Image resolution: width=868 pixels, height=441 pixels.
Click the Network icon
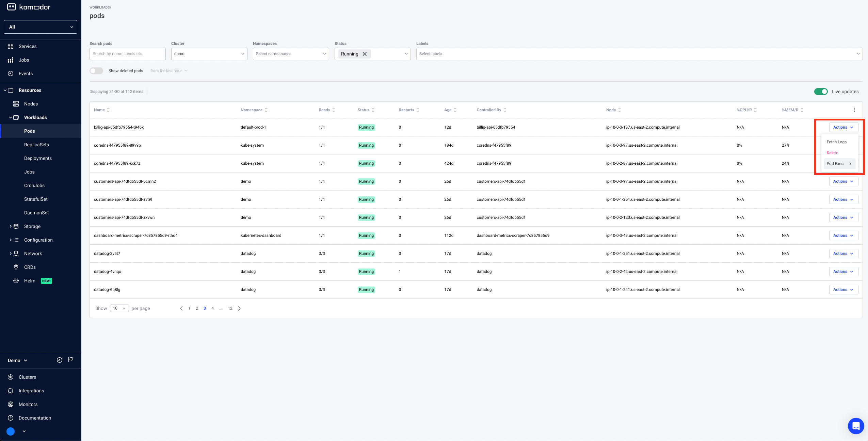click(16, 254)
